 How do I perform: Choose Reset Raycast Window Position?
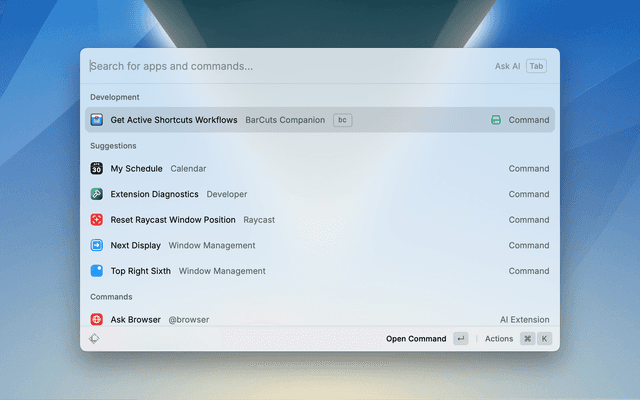pyautogui.click(x=173, y=220)
